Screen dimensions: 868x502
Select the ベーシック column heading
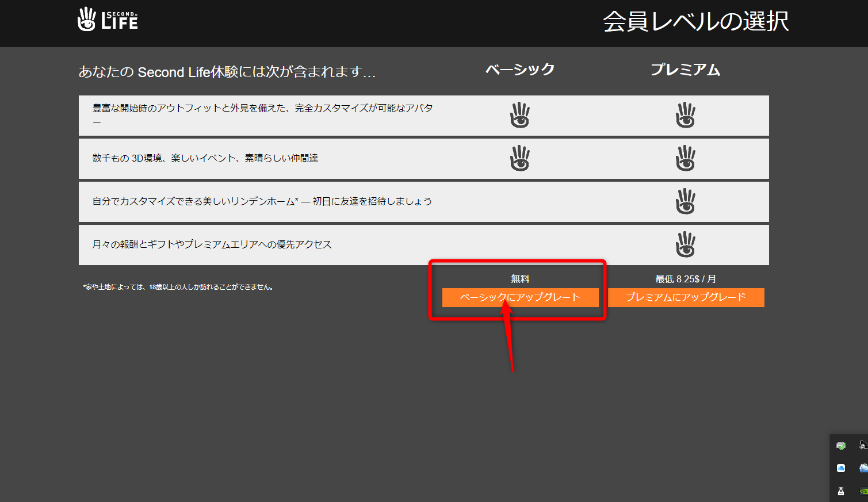pyautogui.click(x=520, y=70)
